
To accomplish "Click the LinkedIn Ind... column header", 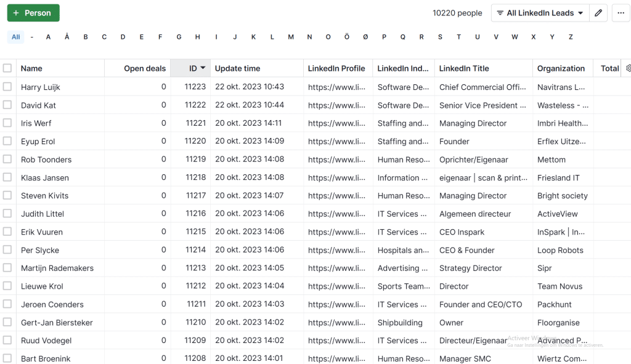I will [x=403, y=68].
